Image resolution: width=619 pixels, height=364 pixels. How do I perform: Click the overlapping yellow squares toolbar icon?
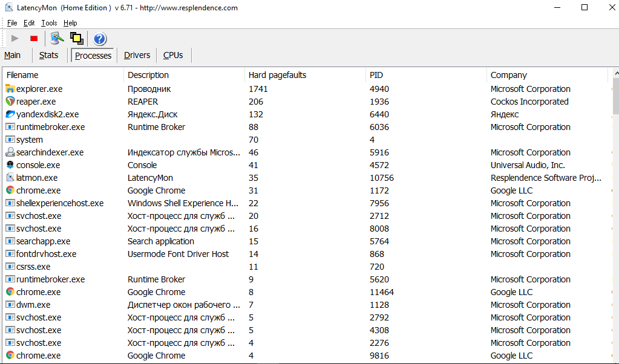[x=77, y=38]
